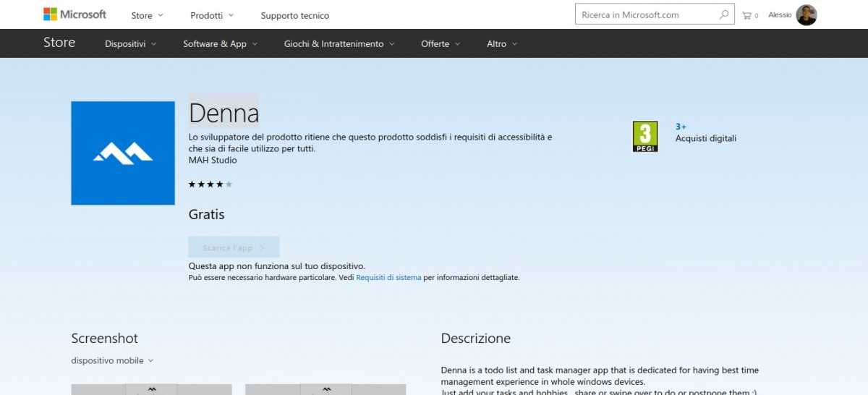This screenshot has width=868, height=395.
Task: Click the Store home label
Action: 59,43
